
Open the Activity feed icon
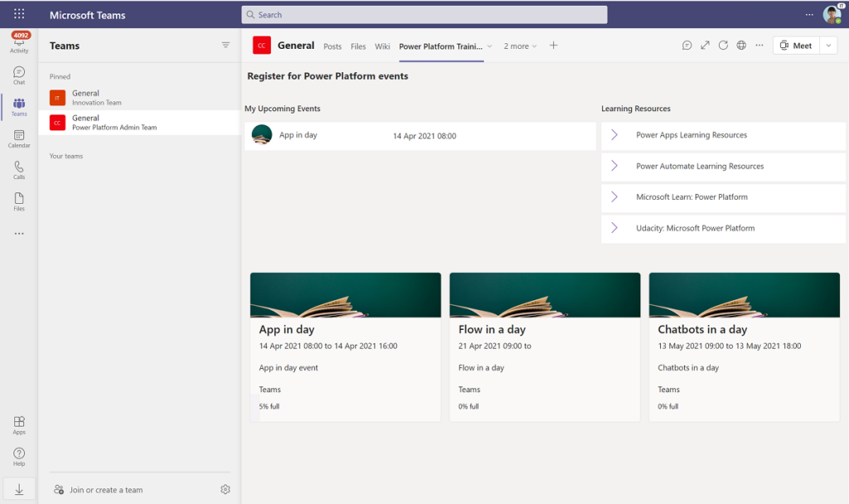tap(18, 43)
